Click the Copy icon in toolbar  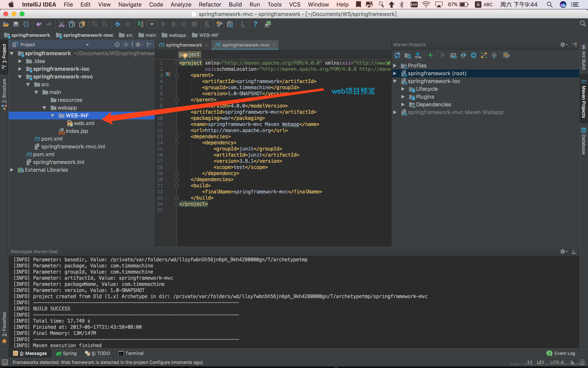click(x=72, y=24)
